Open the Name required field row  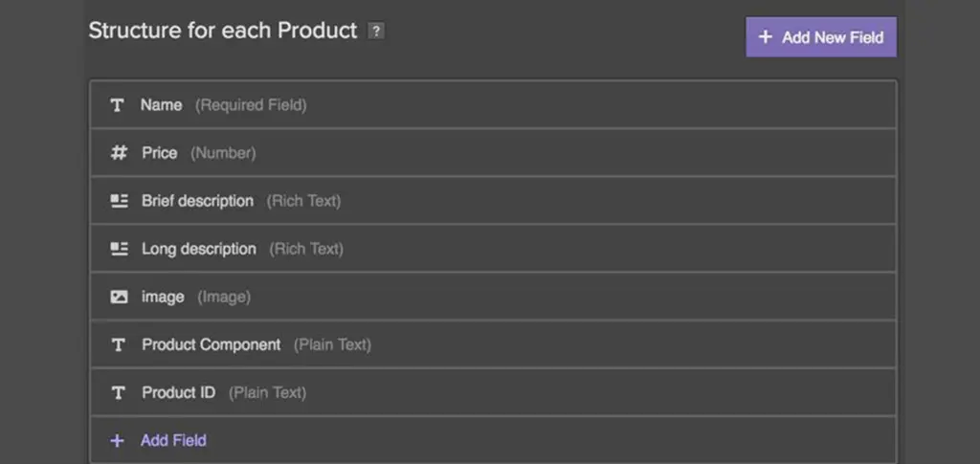pos(493,105)
